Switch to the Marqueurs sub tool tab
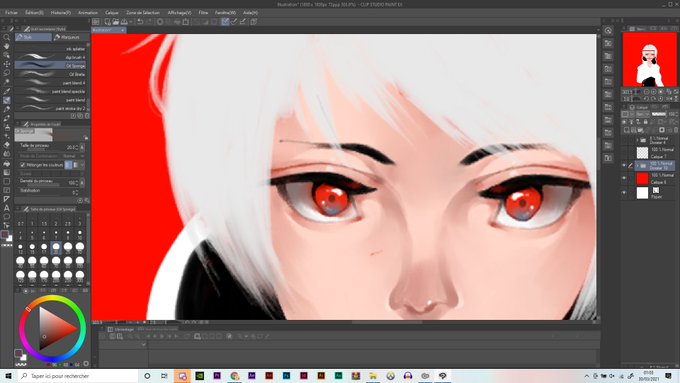Image resolution: width=680 pixels, height=383 pixels. 71,37
